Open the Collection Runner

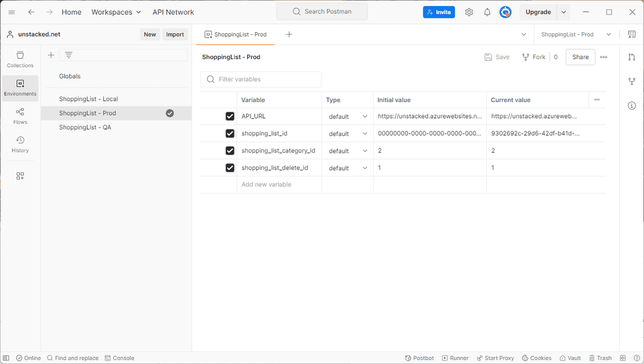click(x=455, y=358)
